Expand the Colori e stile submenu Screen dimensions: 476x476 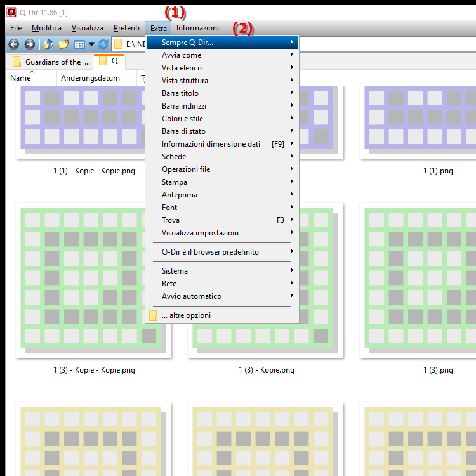[x=222, y=119]
